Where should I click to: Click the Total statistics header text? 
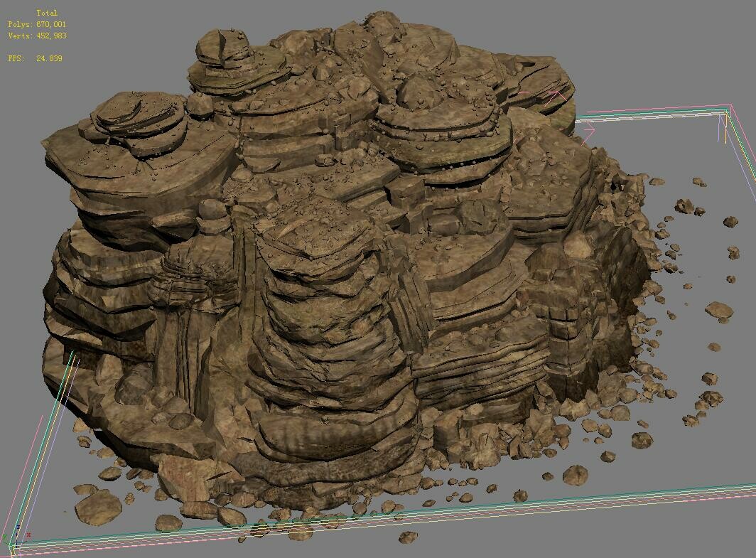click(47, 13)
